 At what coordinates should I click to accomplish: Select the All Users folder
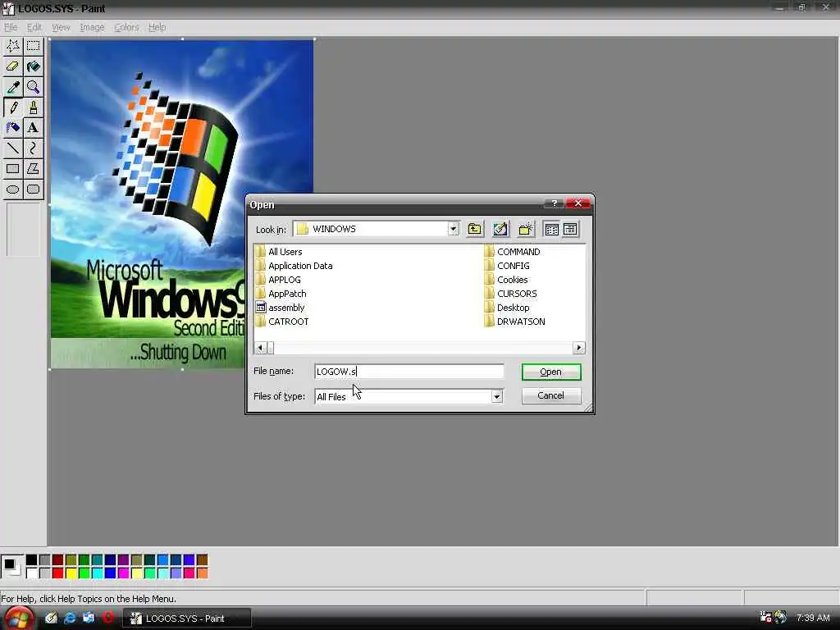point(279,252)
